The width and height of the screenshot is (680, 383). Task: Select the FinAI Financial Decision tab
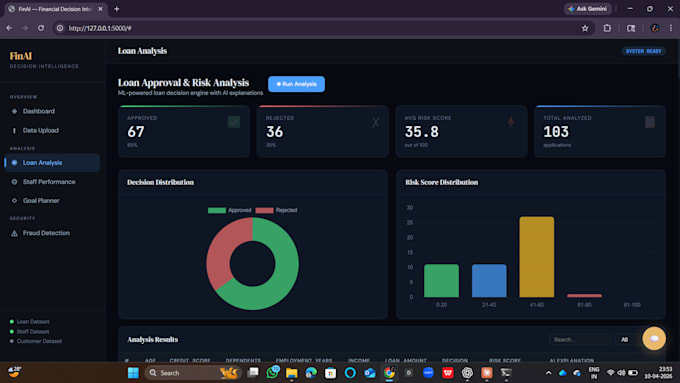pyautogui.click(x=55, y=9)
